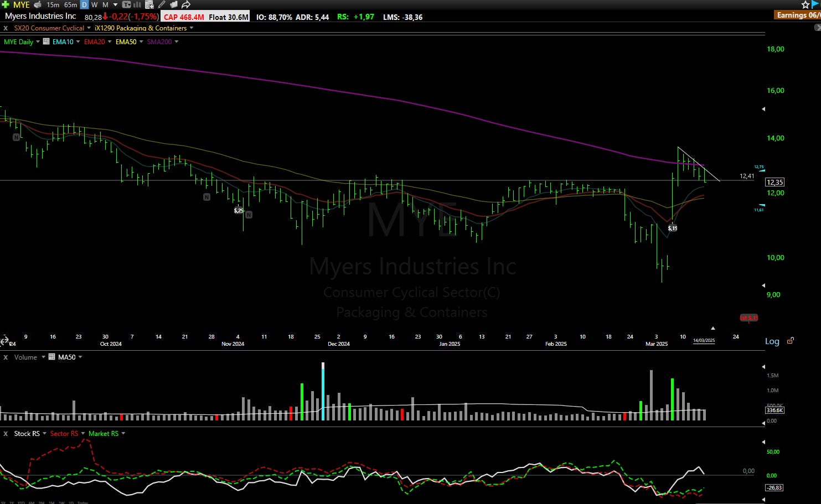Select the W weekly timeframe
821x504 pixels.
pyautogui.click(x=95, y=4)
